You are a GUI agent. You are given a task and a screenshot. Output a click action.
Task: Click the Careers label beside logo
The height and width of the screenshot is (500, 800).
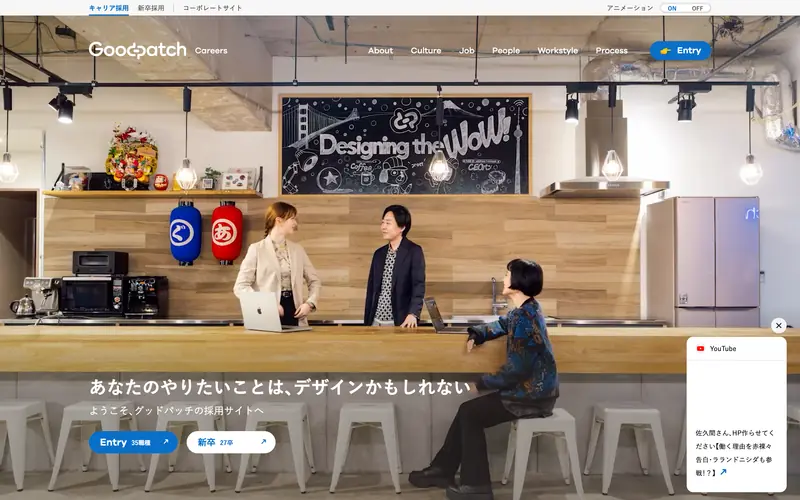[x=211, y=51]
